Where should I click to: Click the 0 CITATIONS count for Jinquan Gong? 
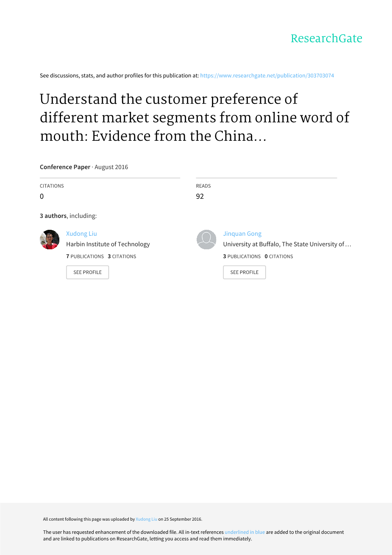point(279,257)
